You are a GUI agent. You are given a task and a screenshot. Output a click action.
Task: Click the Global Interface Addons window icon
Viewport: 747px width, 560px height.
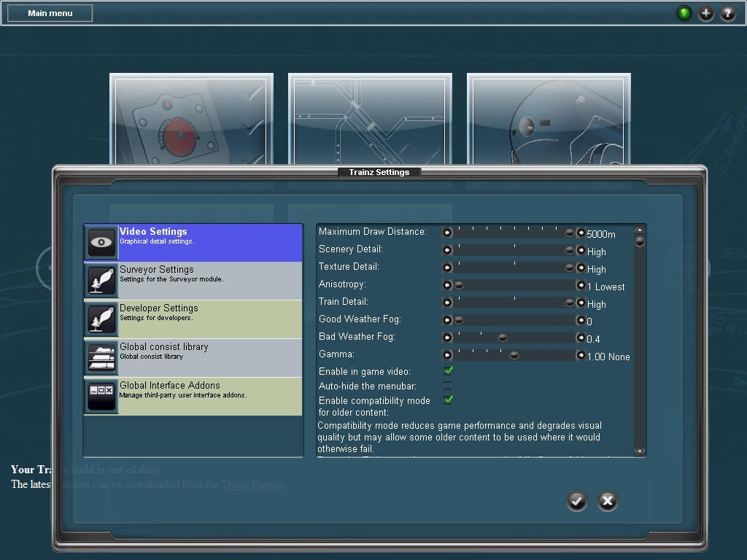101,396
